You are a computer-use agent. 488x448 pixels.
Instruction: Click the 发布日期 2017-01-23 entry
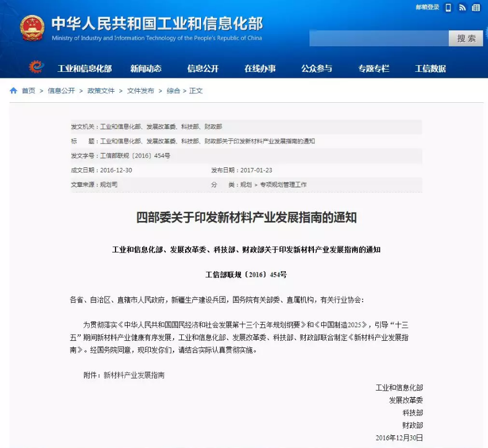pos(242,170)
